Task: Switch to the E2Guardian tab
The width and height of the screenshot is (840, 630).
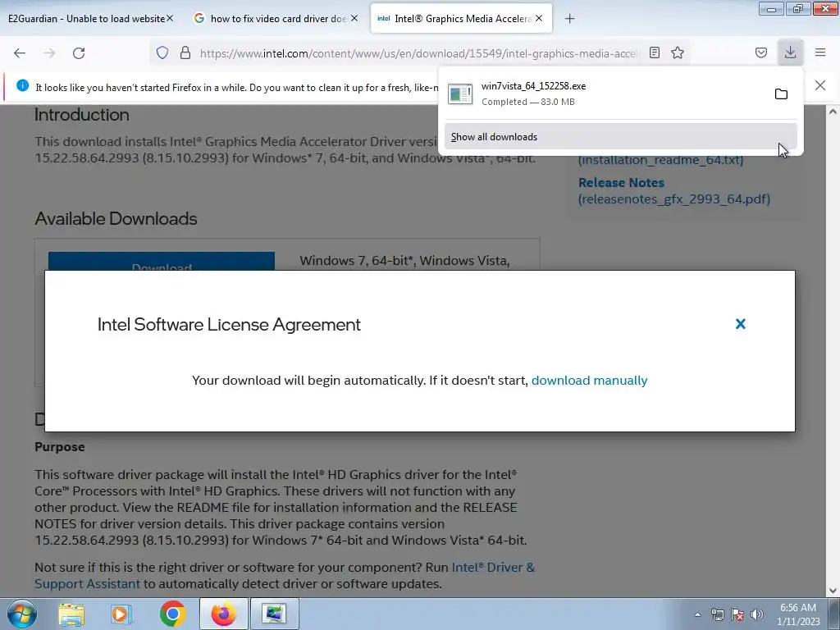Action: pyautogui.click(x=85, y=18)
